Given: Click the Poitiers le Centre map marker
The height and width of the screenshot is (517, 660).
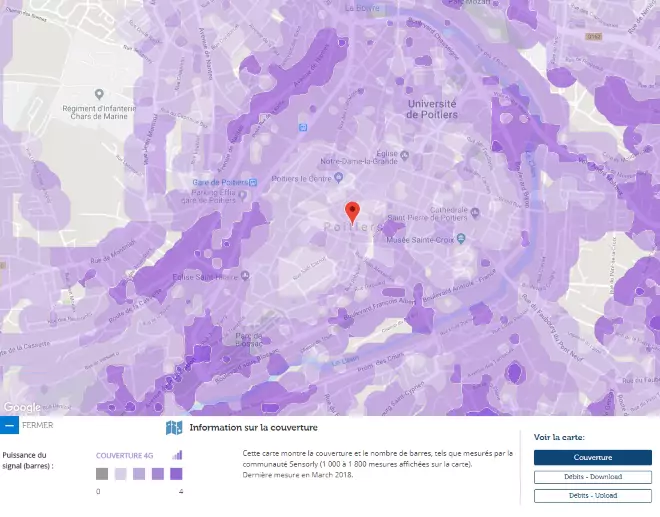Looking at the screenshot, I should [x=339, y=178].
